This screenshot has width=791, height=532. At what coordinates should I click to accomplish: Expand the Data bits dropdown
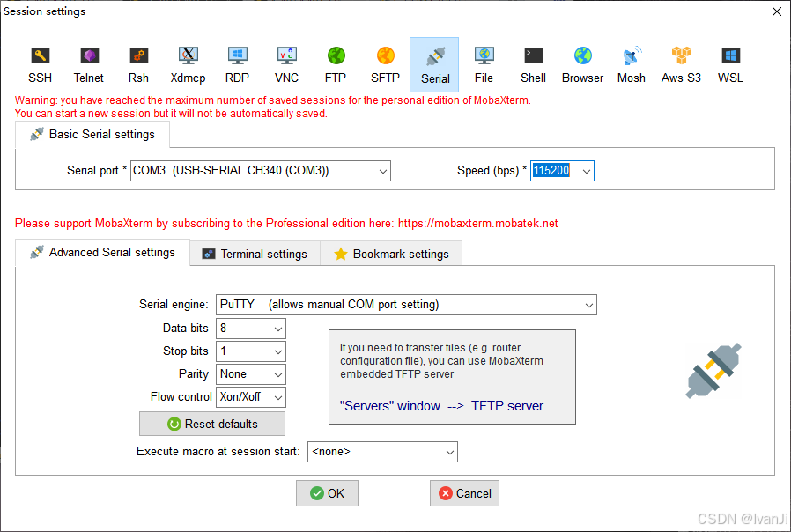tap(251, 329)
